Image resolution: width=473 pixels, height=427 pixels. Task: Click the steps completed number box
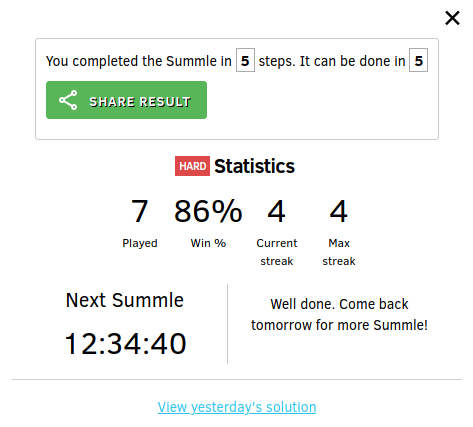245,60
